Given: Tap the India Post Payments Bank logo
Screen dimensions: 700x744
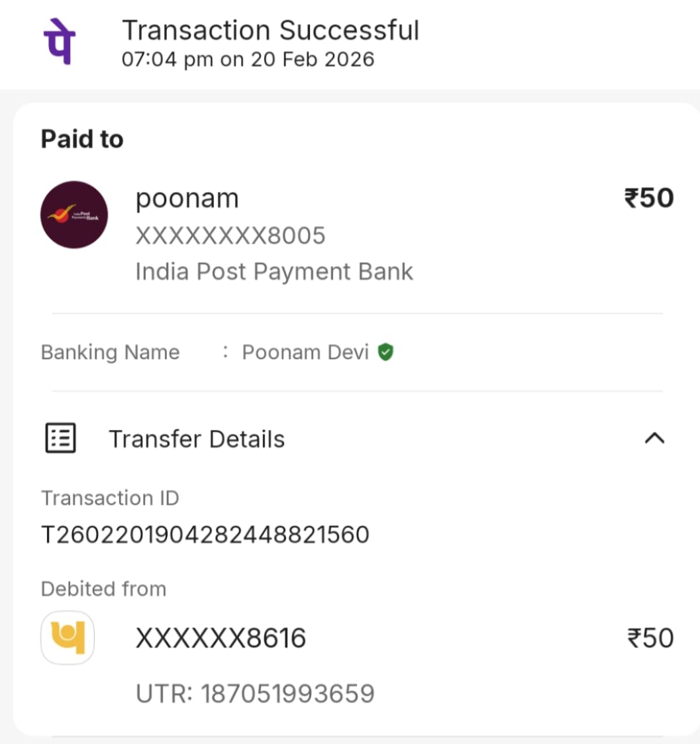Looking at the screenshot, I should click(74, 215).
